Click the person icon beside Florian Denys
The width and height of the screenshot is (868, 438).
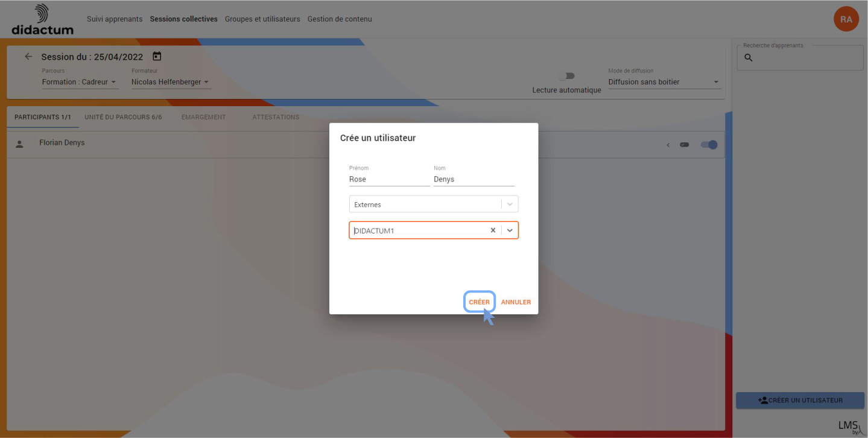point(19,144)
